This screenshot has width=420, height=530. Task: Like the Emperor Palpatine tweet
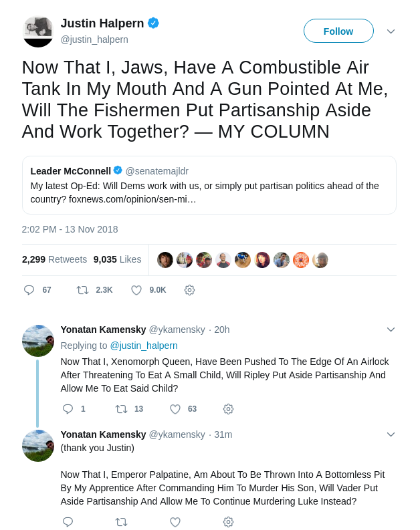[x=175, y=522]
